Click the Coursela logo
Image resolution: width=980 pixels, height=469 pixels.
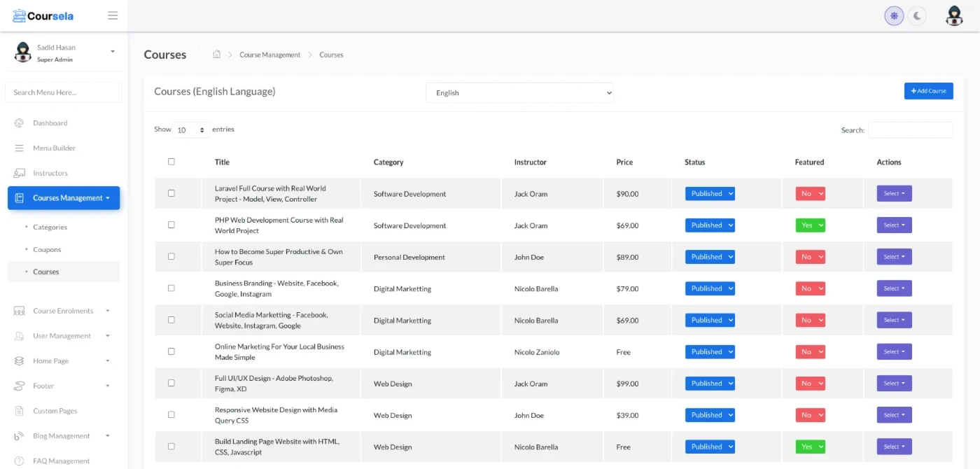(x=43, y=15)
